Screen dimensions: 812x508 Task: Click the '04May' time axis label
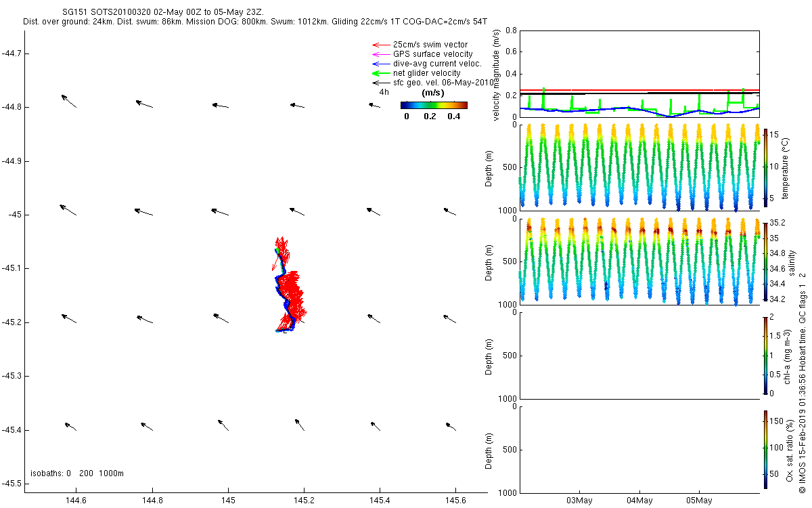click(639, 501)
